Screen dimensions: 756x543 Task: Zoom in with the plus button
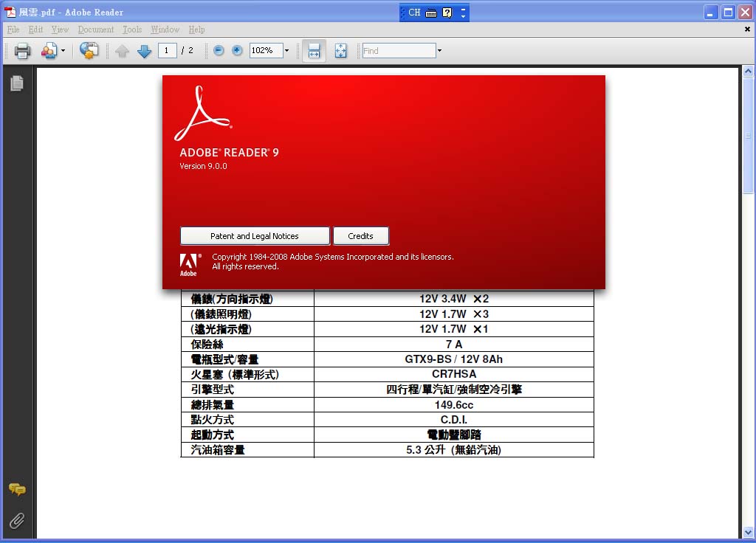click(237, 50)
